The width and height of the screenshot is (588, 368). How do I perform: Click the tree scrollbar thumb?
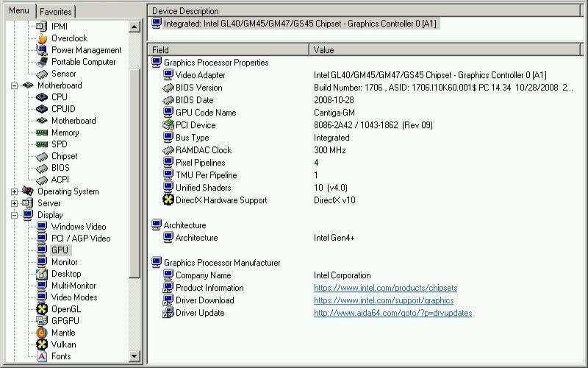[x=135, y=173]
